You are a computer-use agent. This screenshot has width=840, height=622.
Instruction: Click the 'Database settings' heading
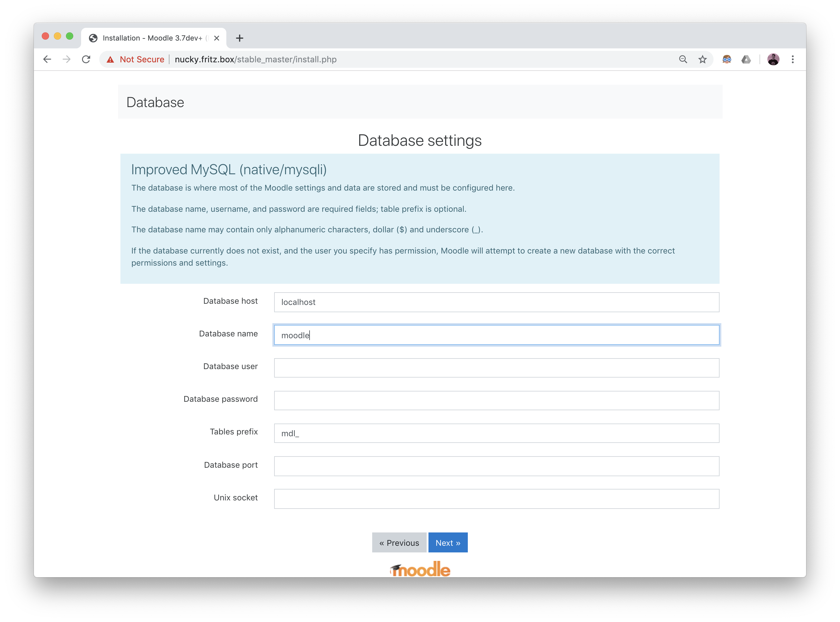coord(420,140)
